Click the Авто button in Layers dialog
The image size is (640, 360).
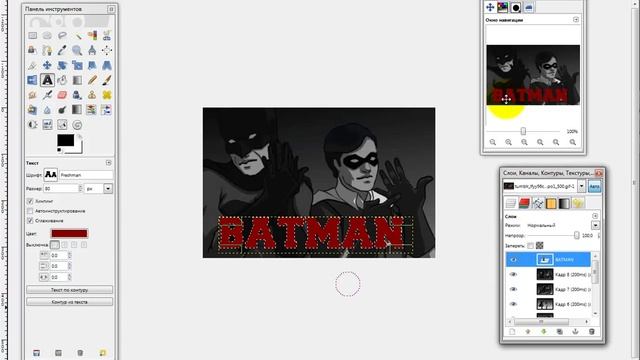[595, 186]
